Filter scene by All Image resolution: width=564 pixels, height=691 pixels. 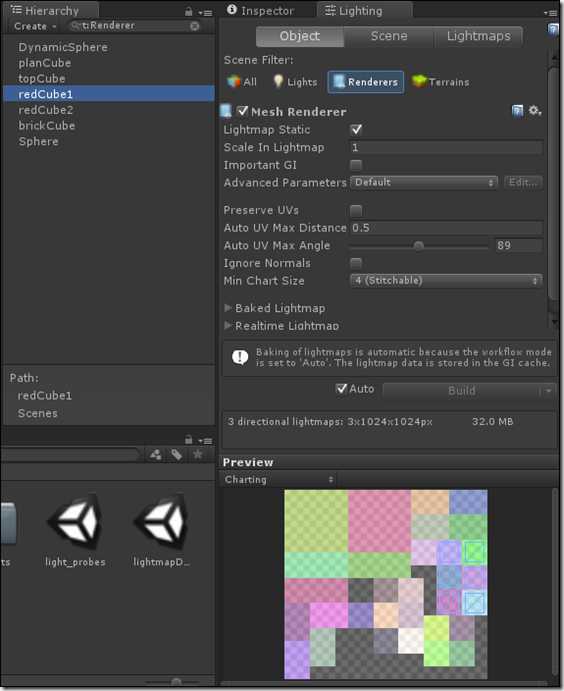point(241,82)
